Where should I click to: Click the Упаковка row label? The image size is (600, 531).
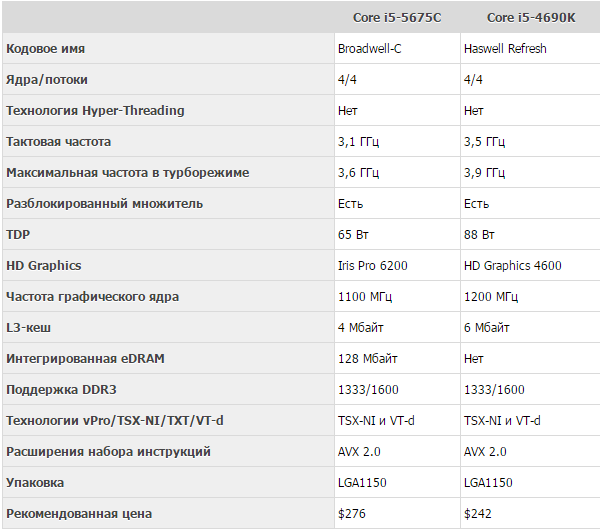pyautogui.click(x=35, y=483)
